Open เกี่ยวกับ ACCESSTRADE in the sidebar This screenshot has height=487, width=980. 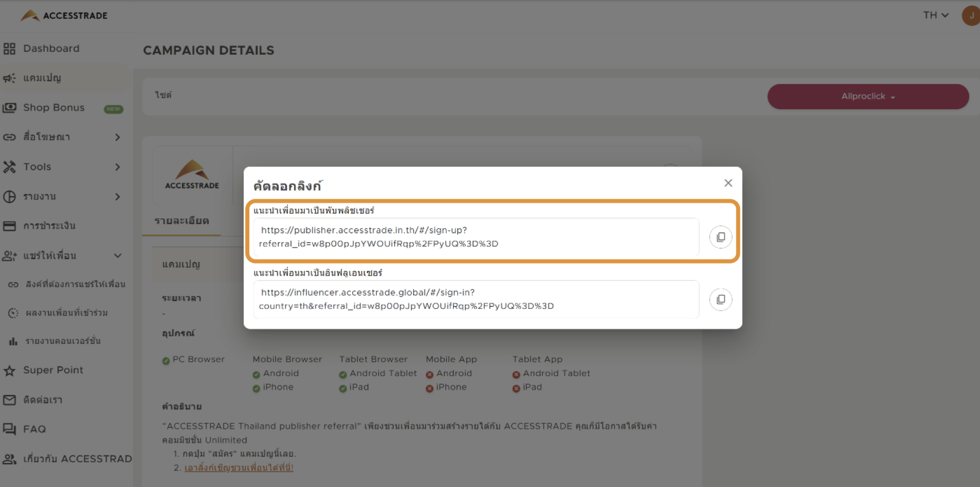(x=78, y=459)
